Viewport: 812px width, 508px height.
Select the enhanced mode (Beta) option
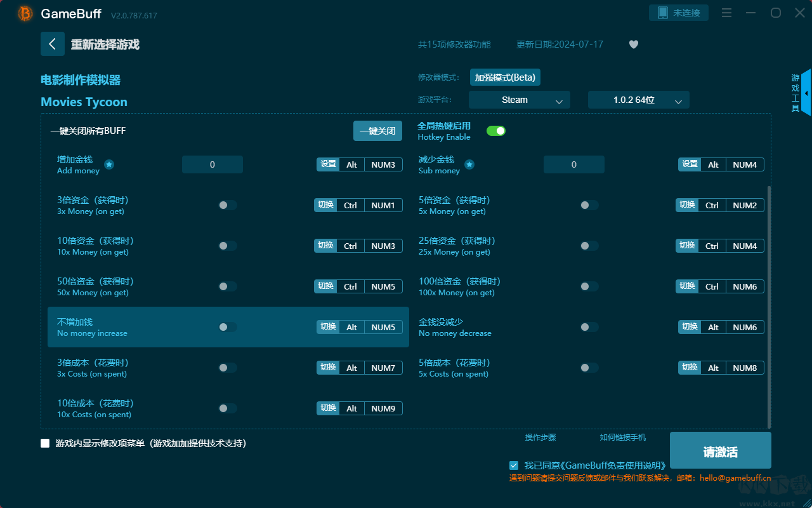[x=505, y=77]
